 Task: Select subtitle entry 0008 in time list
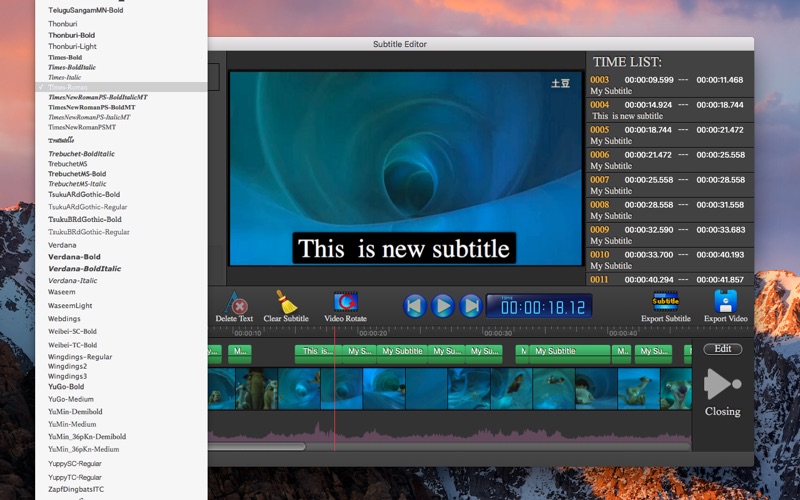pyautogui.click(x=670, y=210)
